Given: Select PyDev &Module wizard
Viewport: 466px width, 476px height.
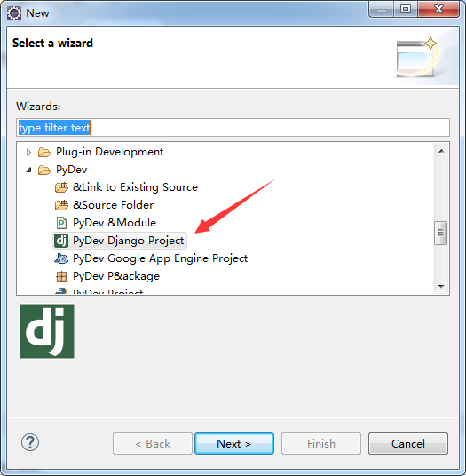Looking at the screenshot, I should (x=115, y=223).
